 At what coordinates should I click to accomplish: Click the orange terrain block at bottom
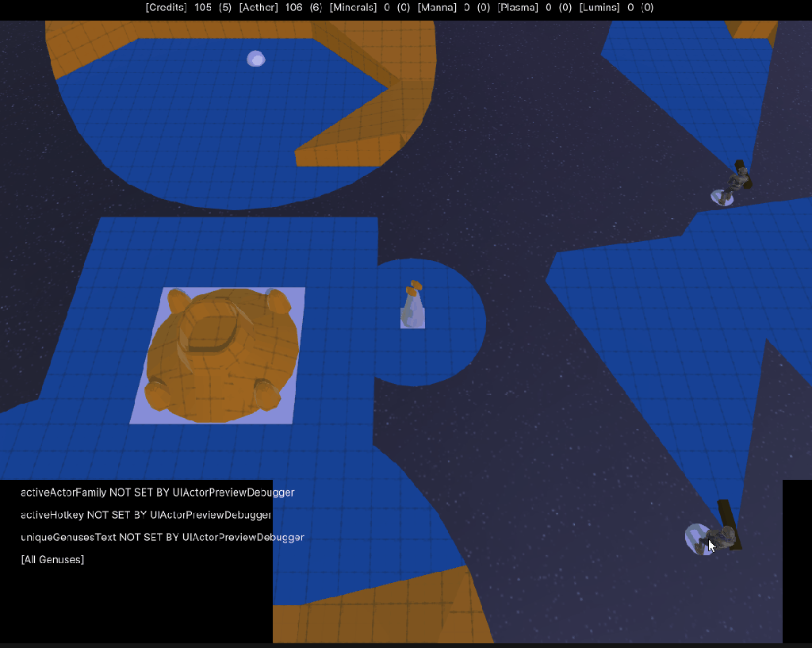(x=381, y=623)
